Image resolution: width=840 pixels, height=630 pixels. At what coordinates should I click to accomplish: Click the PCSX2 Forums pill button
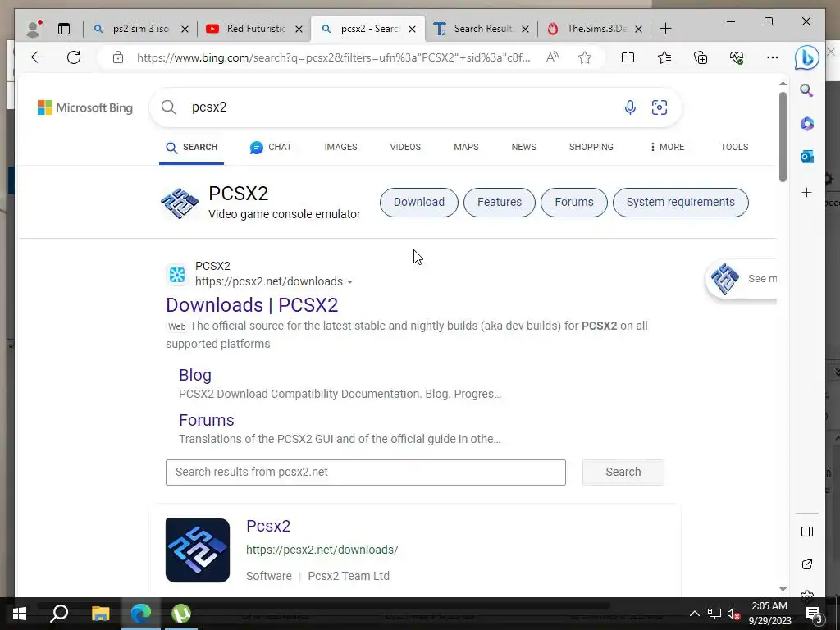tap(574, 203)
